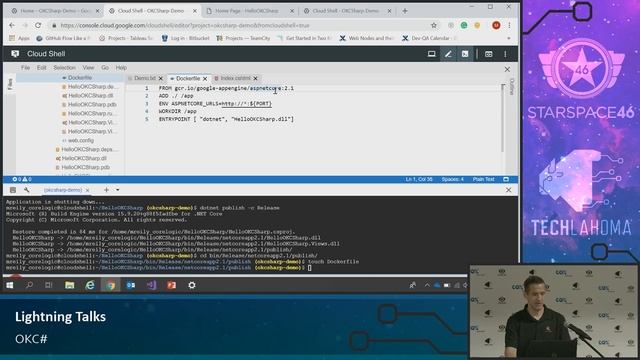Open Log in - Bitbucket bookmark
Image resolution: width=640 pixels, height=360 pixels.
click(186, 38)
